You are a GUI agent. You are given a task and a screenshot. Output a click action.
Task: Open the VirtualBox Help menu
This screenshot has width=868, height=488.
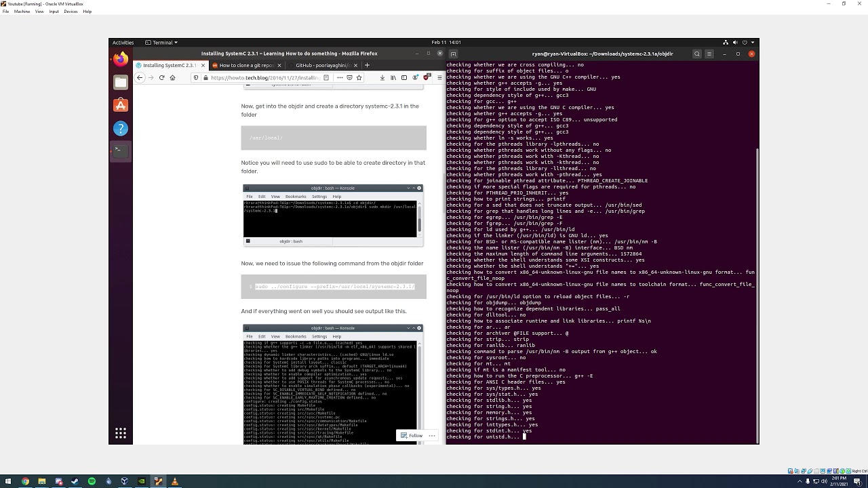pos(87,12)
